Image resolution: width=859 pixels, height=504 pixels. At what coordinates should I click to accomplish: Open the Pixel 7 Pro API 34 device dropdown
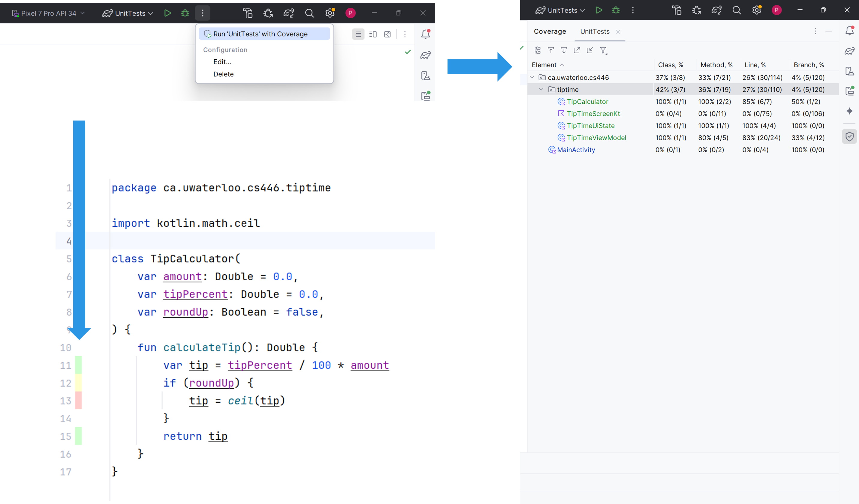pyautogui.click(x=48, y=13)
